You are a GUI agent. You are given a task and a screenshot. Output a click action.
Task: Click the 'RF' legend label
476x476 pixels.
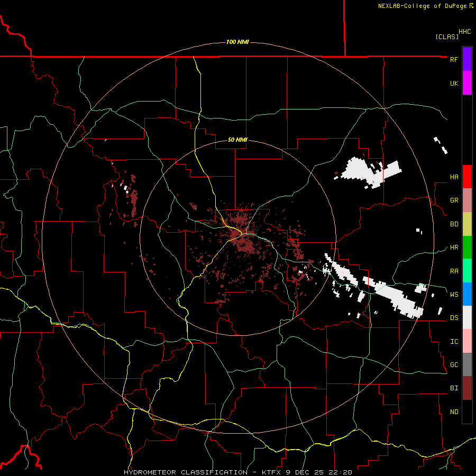[454, 59]
